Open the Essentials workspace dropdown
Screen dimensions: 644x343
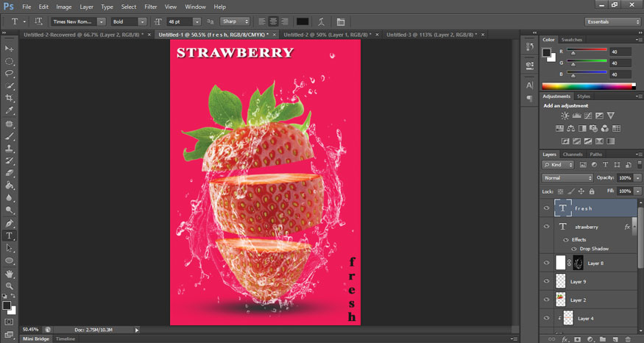(x=613, y=21)
